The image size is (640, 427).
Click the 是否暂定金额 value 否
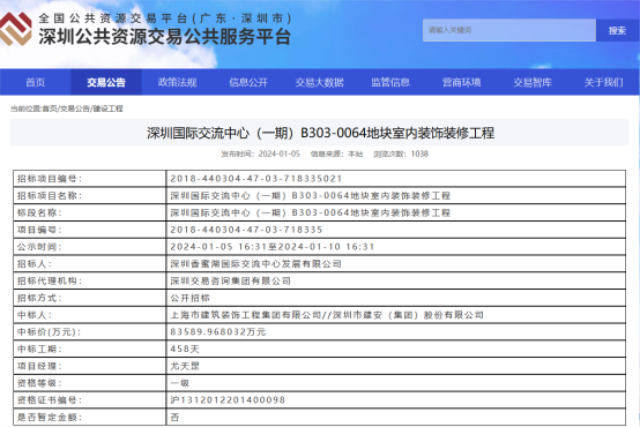(x=175, y=417)
